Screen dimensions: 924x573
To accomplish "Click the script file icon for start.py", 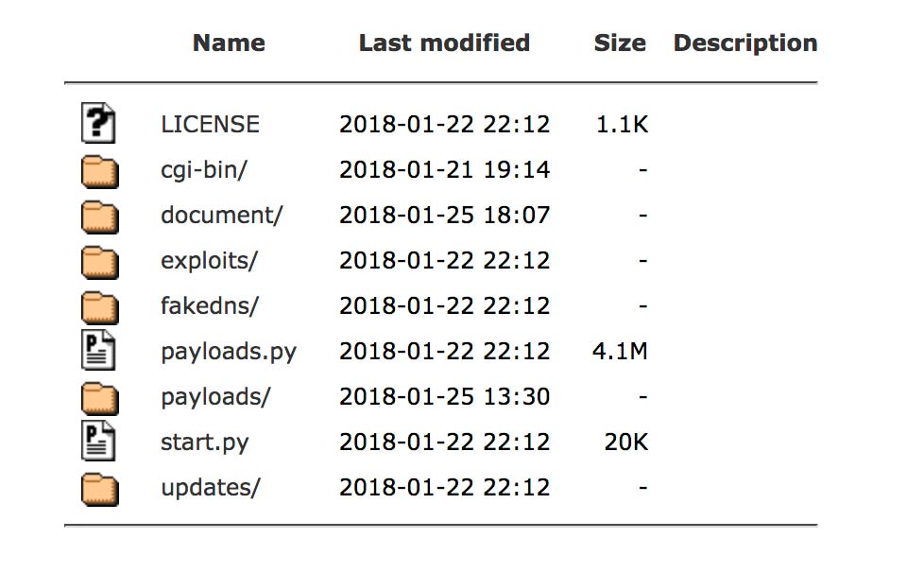I will coord(98,442).
